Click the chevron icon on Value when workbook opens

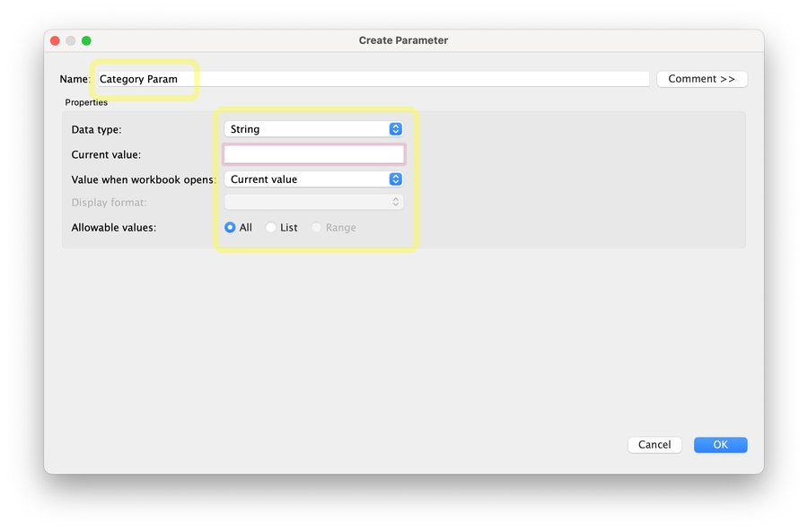395,179
